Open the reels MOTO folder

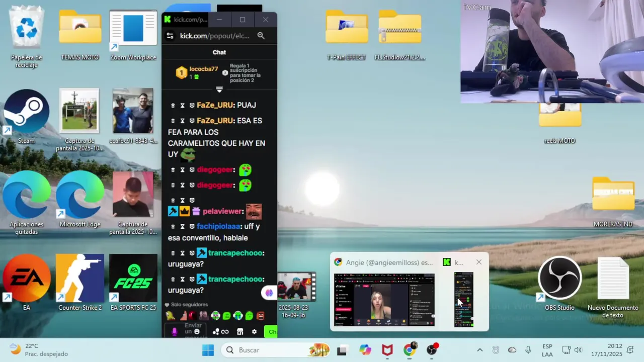[559, 124]
